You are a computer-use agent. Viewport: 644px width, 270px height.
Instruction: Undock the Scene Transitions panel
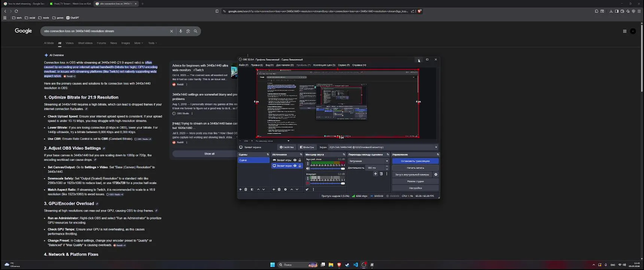pyautogui.click(x=388, y=154)
